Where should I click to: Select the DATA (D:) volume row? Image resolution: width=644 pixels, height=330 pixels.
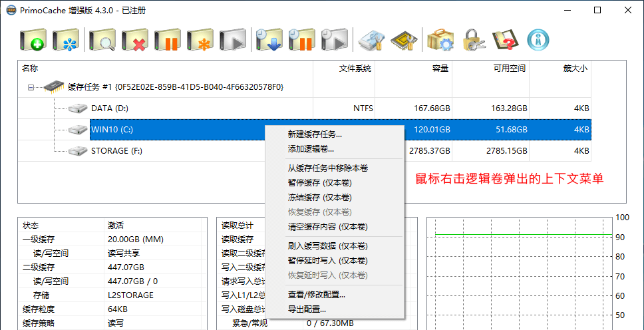304,108
